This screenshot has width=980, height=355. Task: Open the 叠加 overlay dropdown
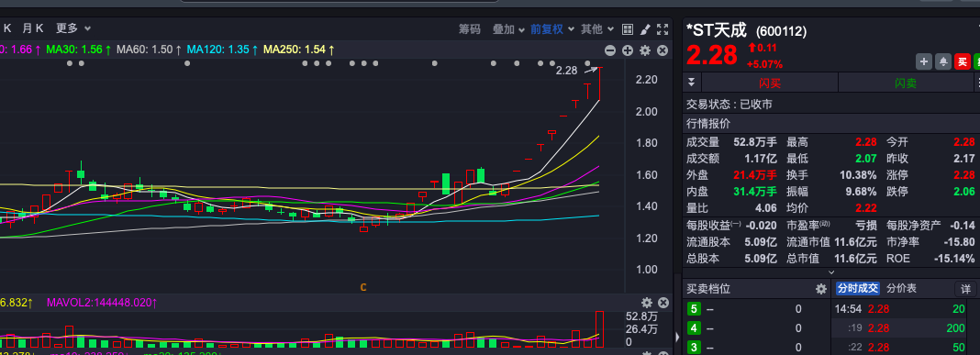508,28
